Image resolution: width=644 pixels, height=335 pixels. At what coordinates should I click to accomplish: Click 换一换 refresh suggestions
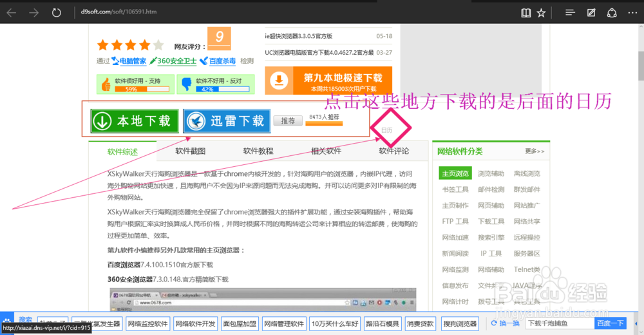click(506, 323)
